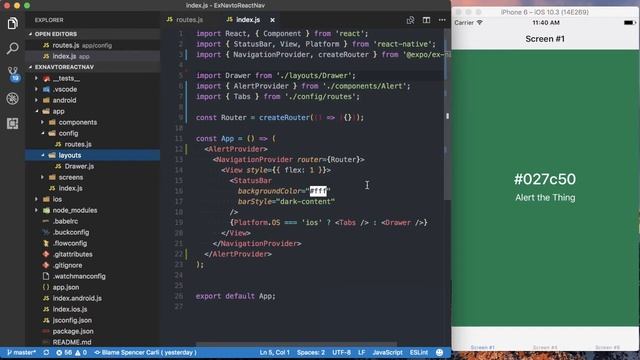The image size is (640, 360).
Task: Click the feedback smiley in status bar
Action: (440, 352)
